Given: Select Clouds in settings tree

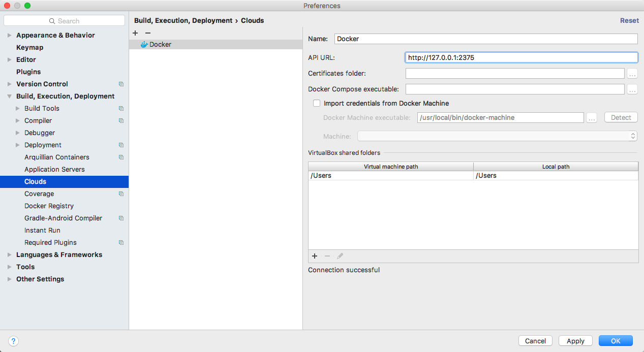Looking at the screenshot, I should pyautogui.click(x=64, y=181).
